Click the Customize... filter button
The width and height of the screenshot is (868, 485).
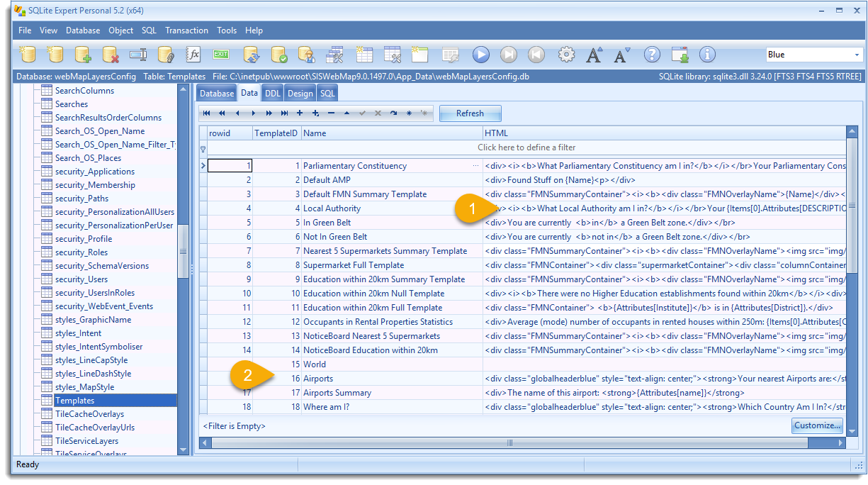click(817, 426)
